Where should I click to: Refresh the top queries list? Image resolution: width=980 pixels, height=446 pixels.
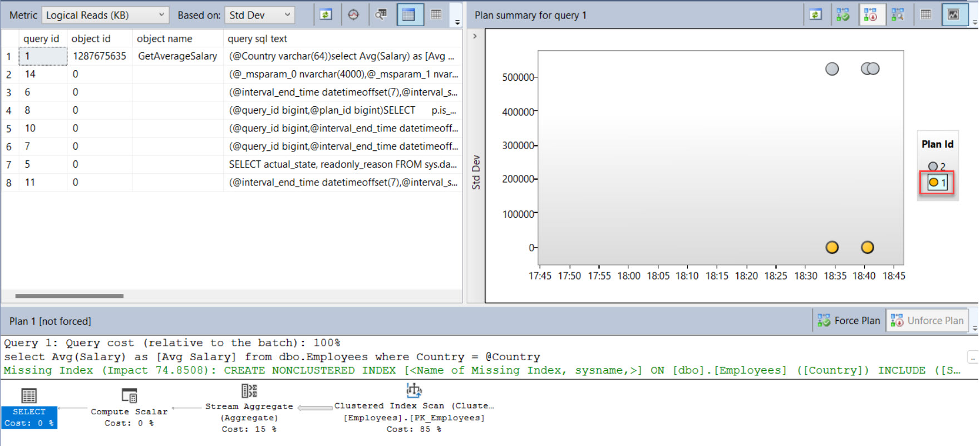click(x=326, y=15)
